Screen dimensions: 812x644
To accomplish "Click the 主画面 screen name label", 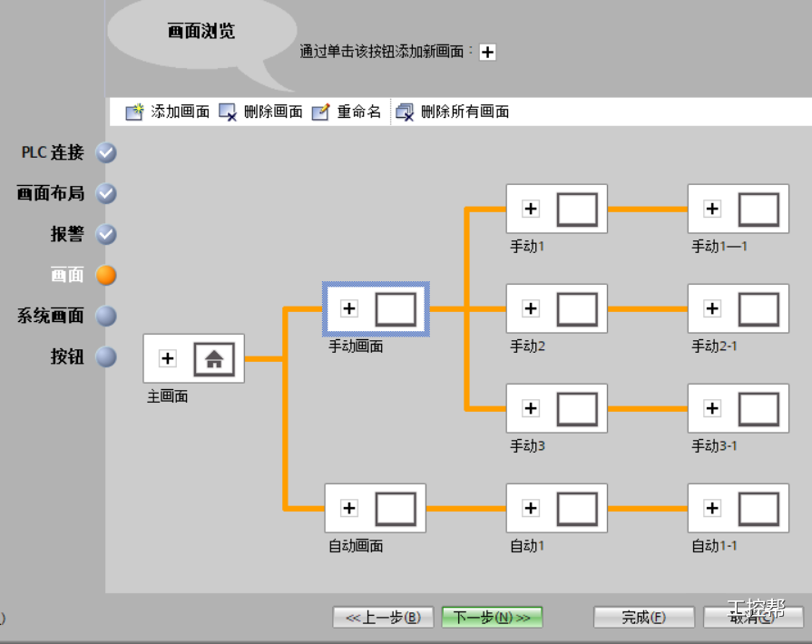I will [167, 396].
